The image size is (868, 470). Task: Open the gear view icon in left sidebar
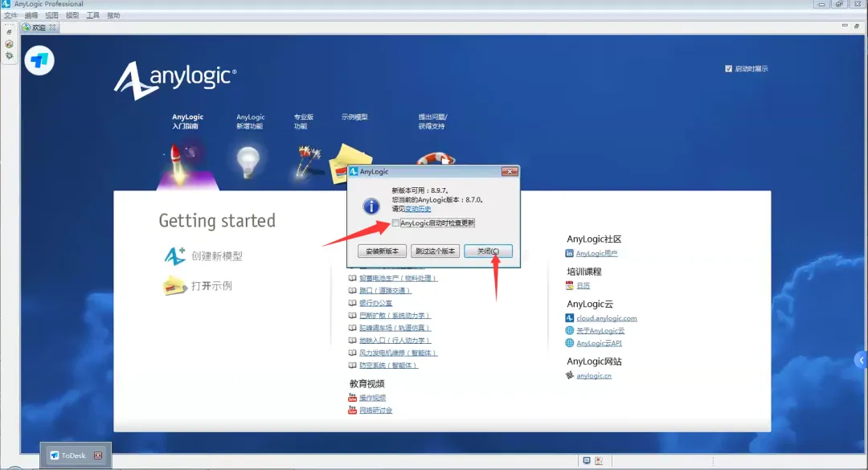point(9,55)
